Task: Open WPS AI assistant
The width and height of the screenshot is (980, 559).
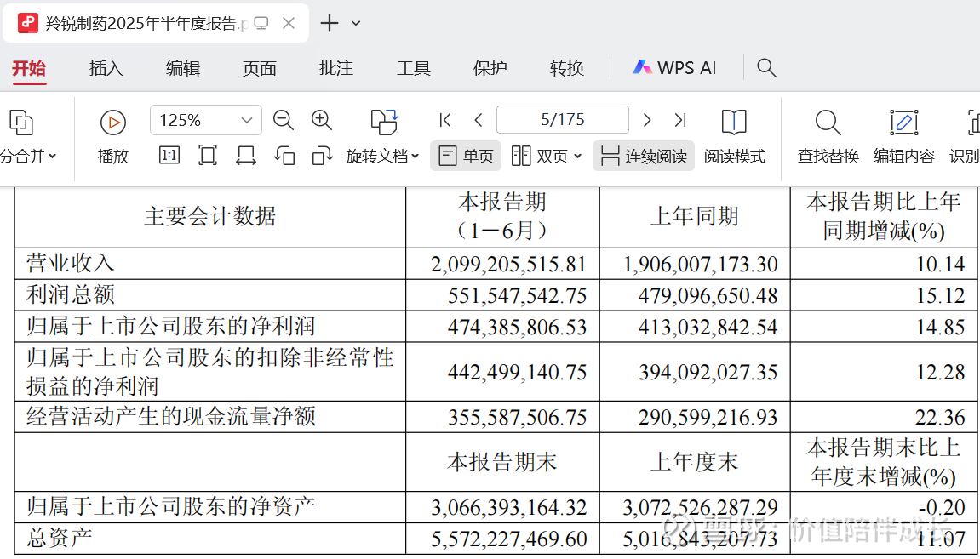Action: click(x=674, y=68)
